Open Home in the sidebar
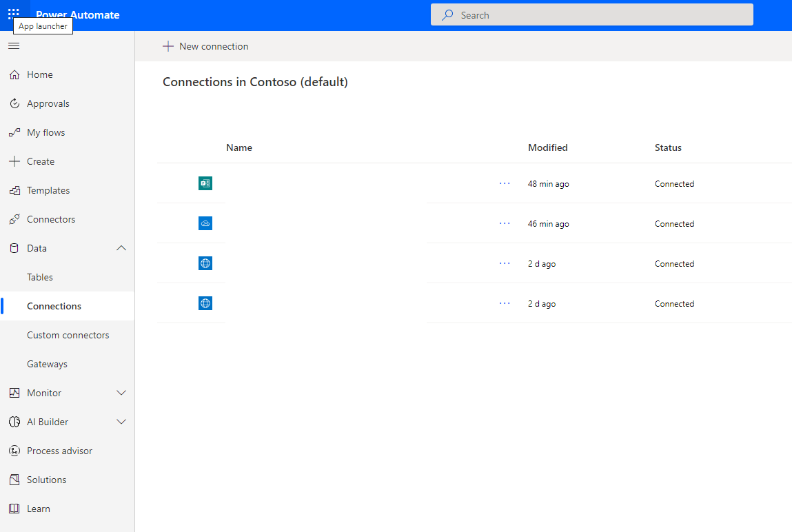Screen dimensions: 792x532 coord(67,74)
